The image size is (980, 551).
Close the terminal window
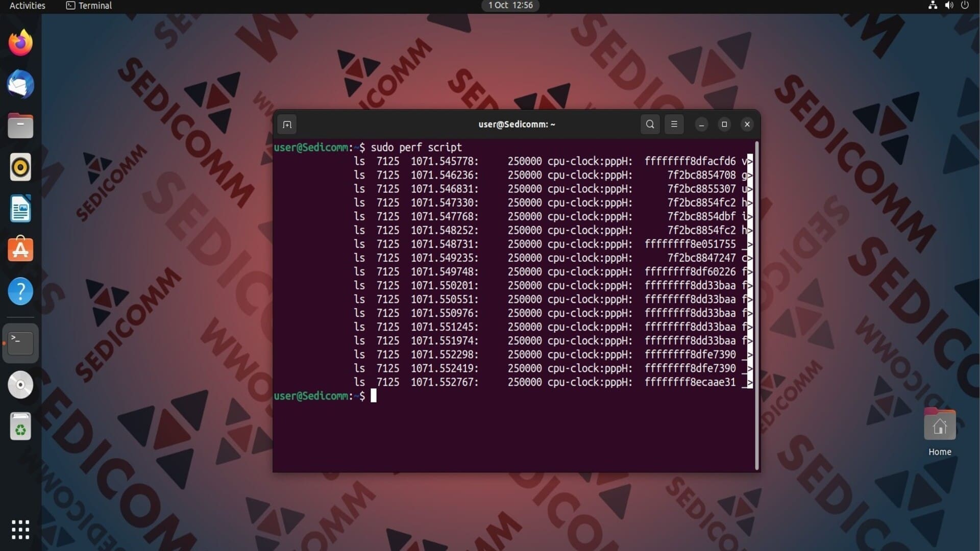[747, 124]
